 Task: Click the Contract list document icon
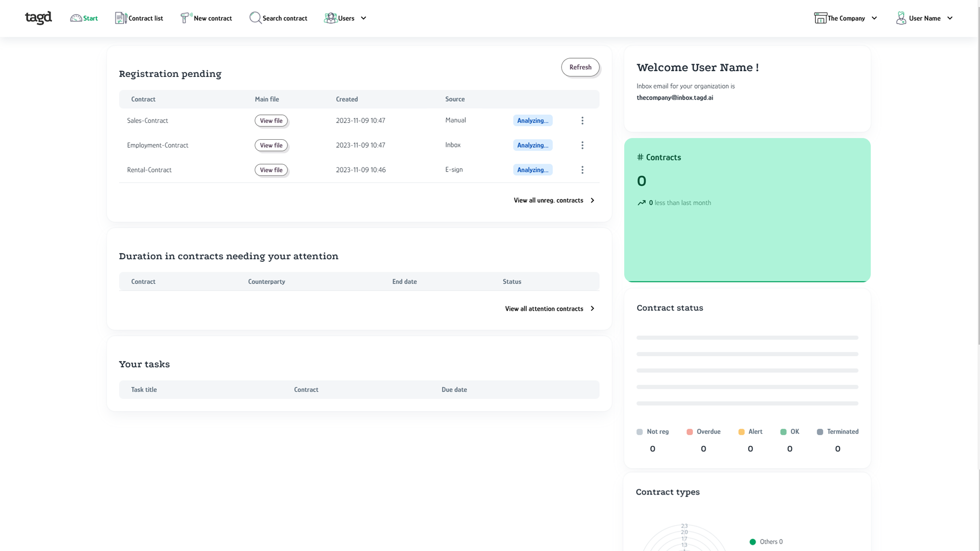pos(120,18)
